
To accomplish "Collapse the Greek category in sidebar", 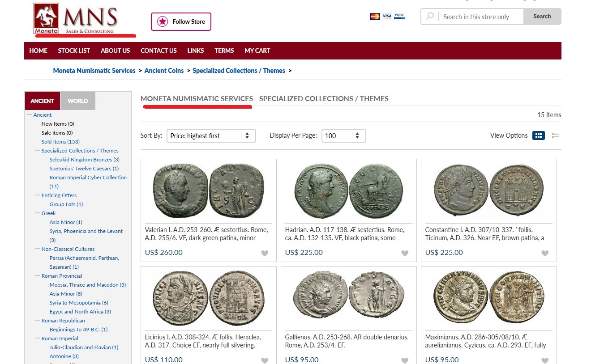I will [38, 213].
